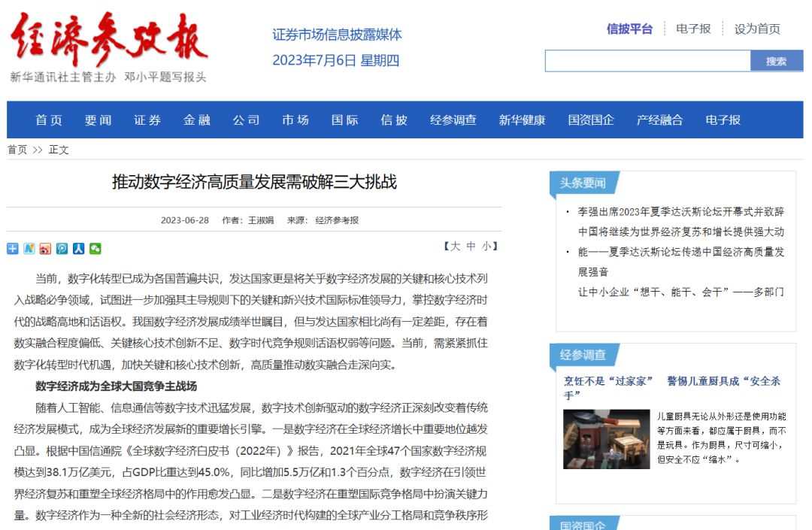
Task: Click the search text input box
Action: tap(647, 61)
